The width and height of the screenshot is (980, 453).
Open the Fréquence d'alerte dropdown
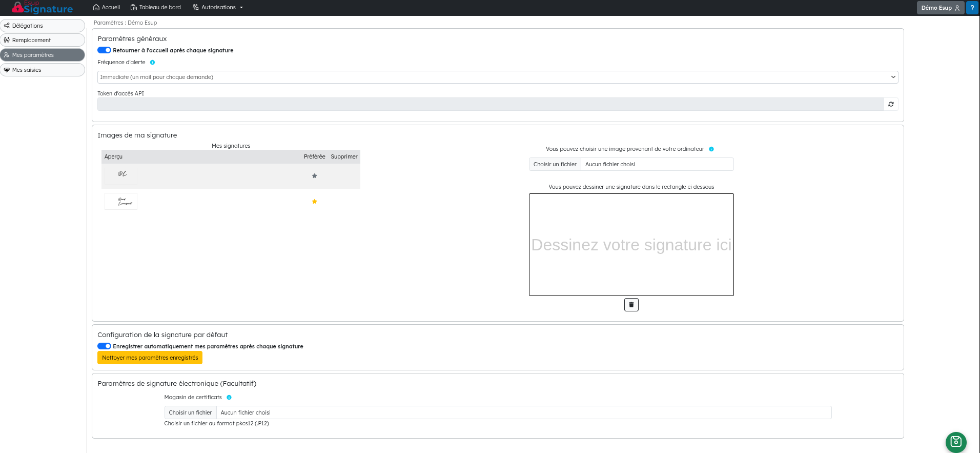click(x=497, y=77)
